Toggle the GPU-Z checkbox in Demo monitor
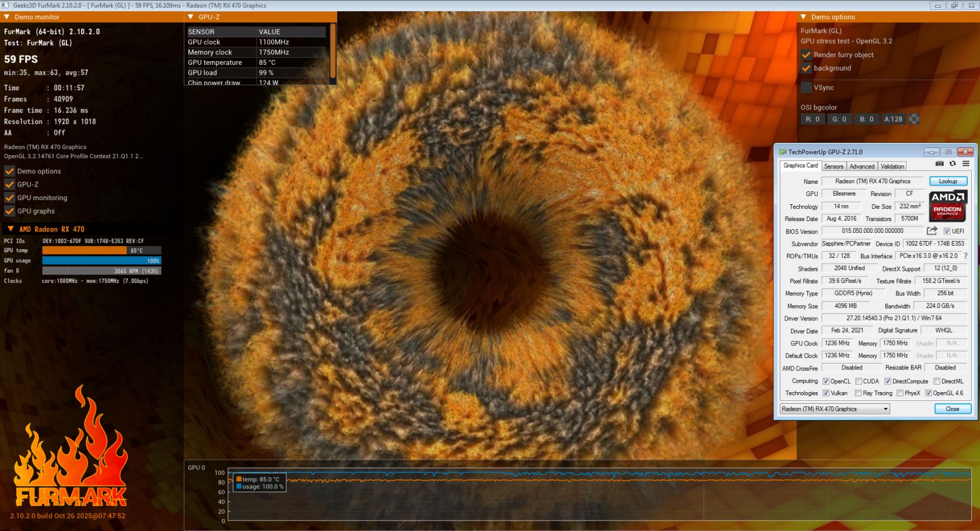Screen dimensions: 980x531 click(x=9, y=184)
